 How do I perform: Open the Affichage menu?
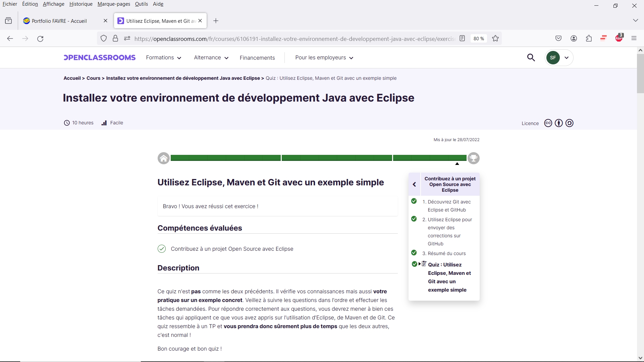[54, 4]
